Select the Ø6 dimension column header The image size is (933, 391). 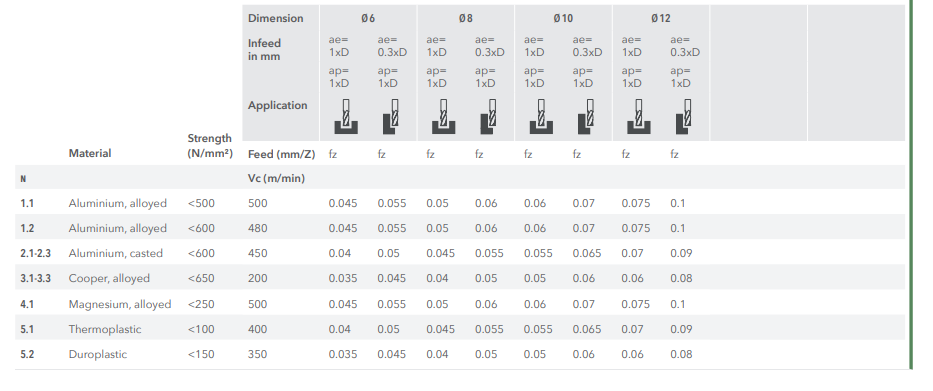pyautogui.click(x=368, y=18)
